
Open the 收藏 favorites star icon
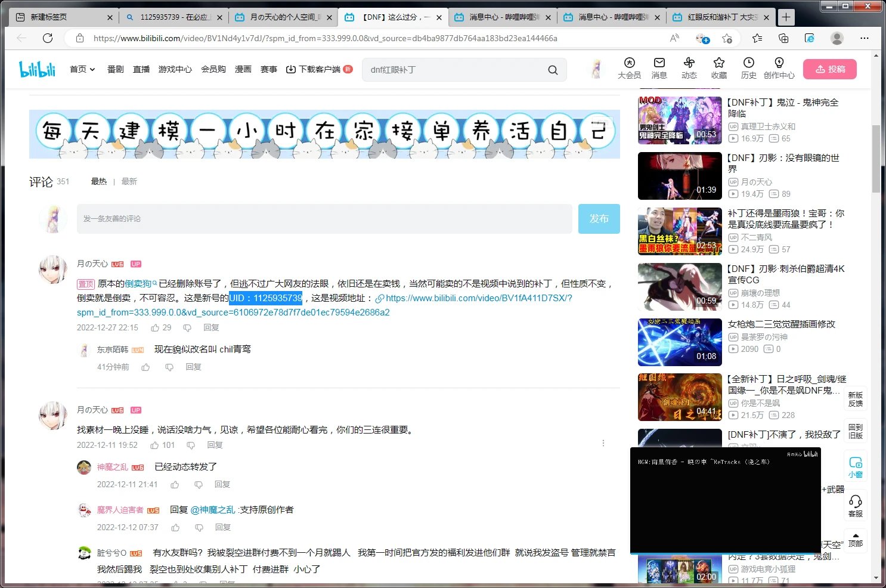pos(719,68)
